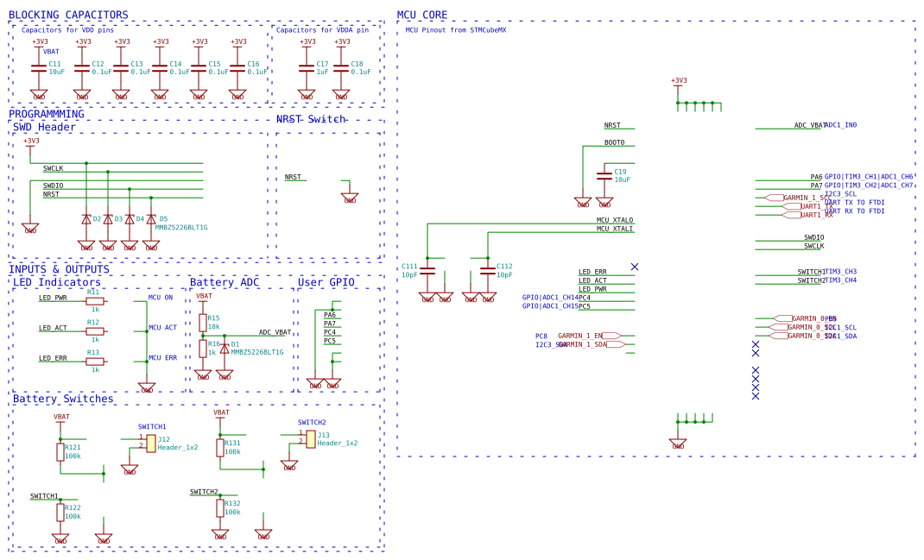This screenshot has width=924, height=560.
Task: Select the 1uF capacitor C17 symbol
Action: [307, 69]
